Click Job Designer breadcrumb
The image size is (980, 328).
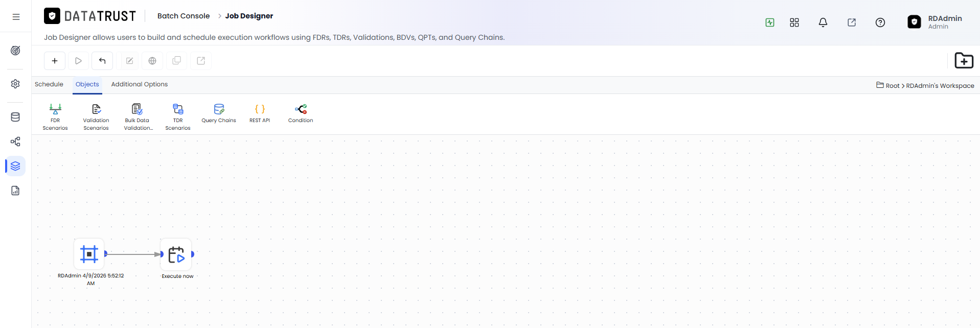coord(249,16)
